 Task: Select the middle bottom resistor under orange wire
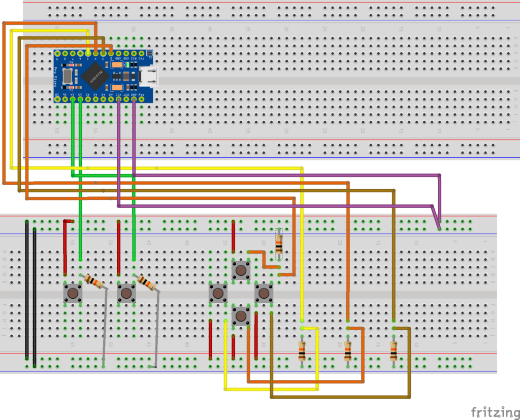tap(348, 351)
